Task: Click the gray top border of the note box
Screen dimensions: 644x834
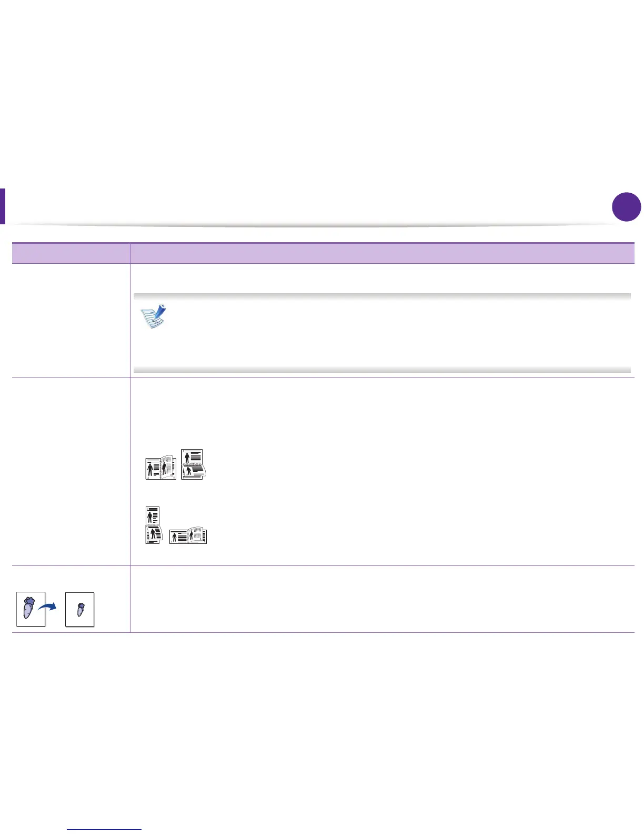Action: coord(382,296)
